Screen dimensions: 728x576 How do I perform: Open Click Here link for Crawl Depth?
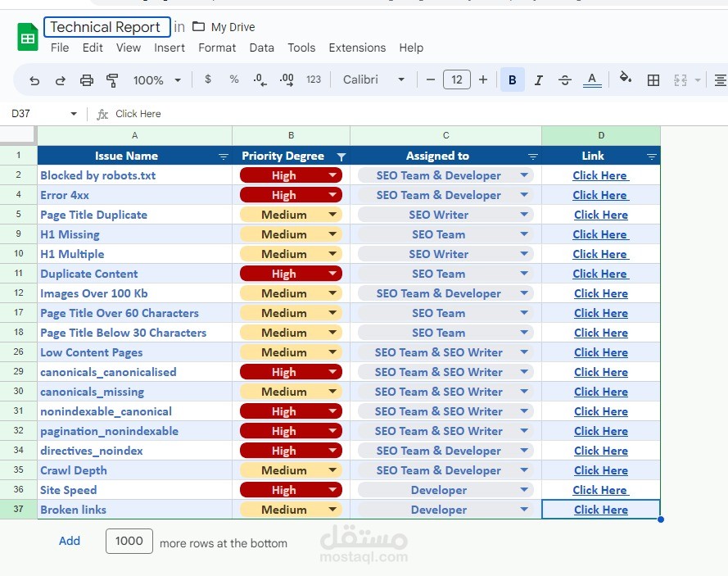pos(601,470)
